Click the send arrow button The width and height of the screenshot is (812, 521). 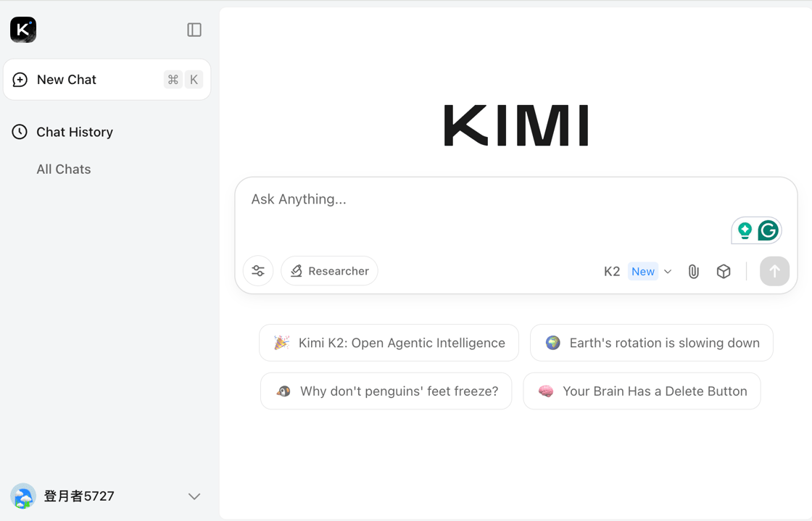pyautogui.click(x=774, y=271)
